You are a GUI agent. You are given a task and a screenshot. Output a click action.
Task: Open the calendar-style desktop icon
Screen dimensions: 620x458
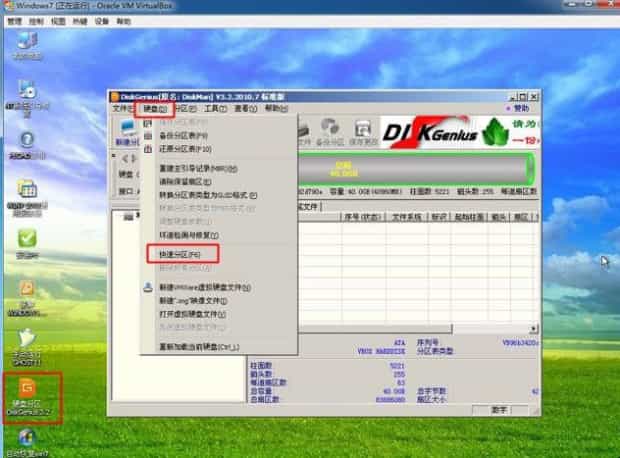click(27, 198)
